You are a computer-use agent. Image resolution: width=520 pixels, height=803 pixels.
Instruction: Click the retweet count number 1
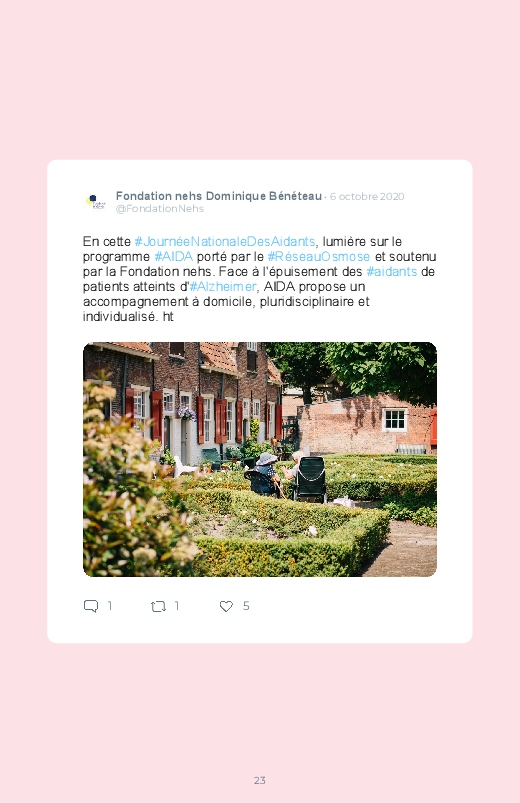click(x=177, y=606)
